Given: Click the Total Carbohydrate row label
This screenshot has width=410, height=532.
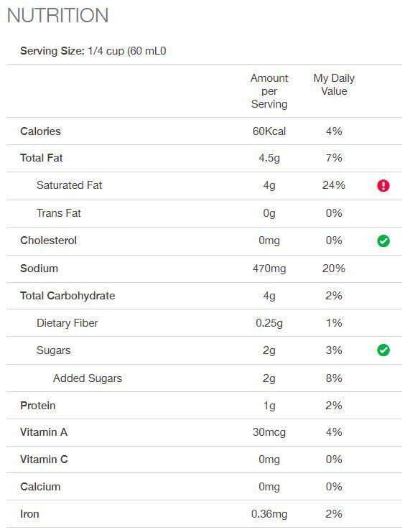Looking at the screenshot, I should click(67, 296).
